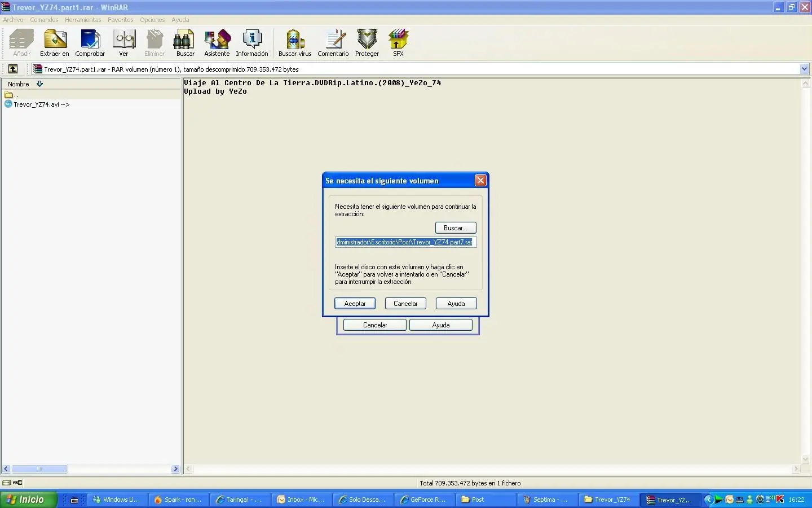Click the file list scroll left arrow
The height and width of the screenshot is (508, 812).
pyautogui.click(x=6, y=469)
